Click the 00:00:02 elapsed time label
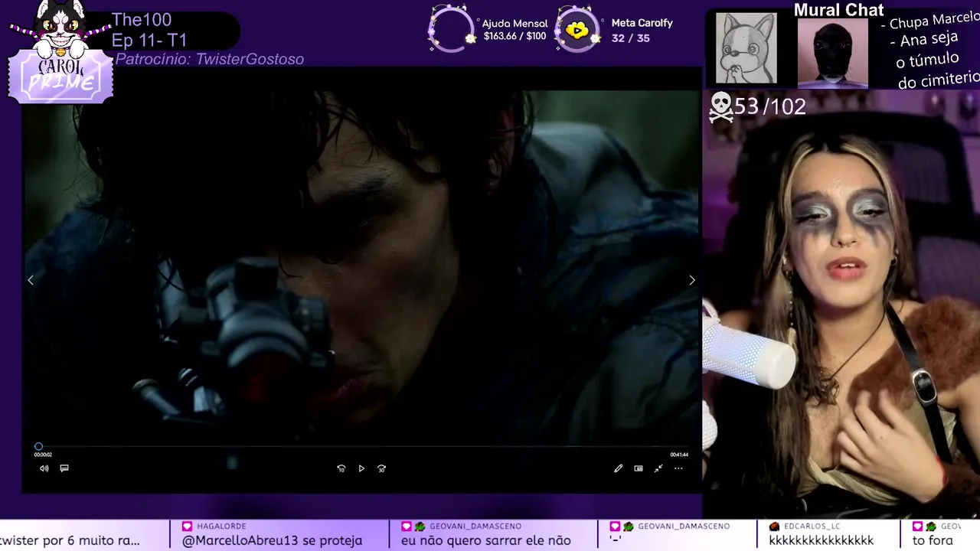980x551 pixels. coord(43,455)
